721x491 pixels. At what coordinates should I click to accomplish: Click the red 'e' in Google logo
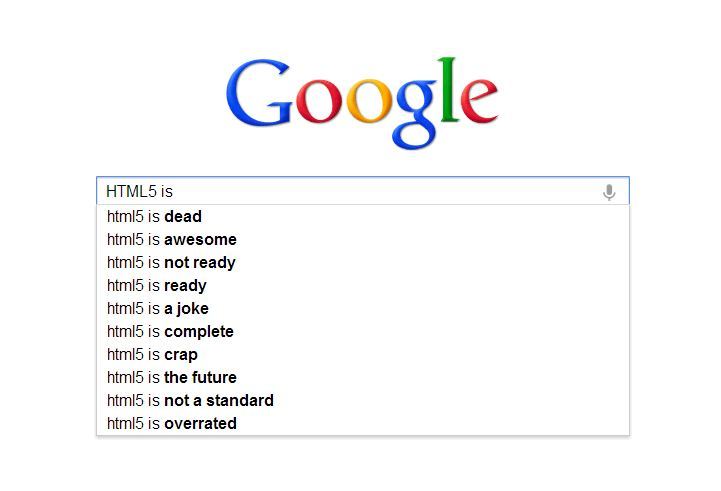point(478,105)
